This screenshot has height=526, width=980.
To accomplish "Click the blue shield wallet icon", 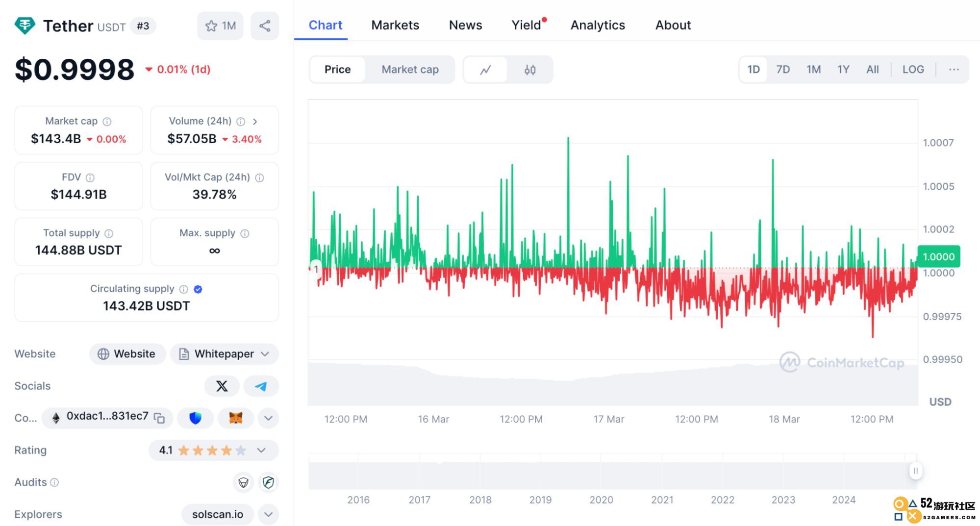I will point(195,418).
